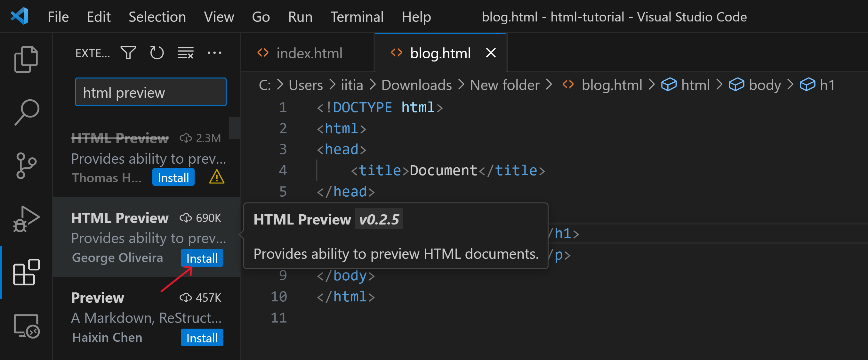Click the closing body tag on line 9

click(x=346, y=275)
